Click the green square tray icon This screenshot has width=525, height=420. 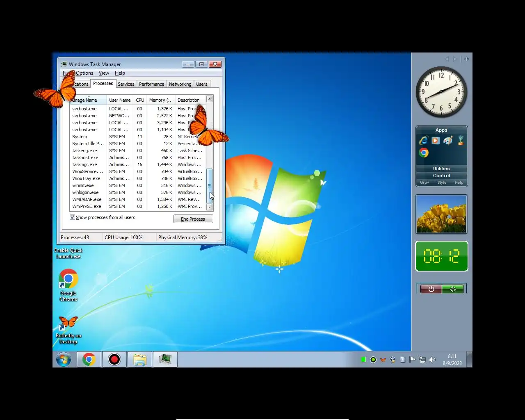[x=363, y=360]
